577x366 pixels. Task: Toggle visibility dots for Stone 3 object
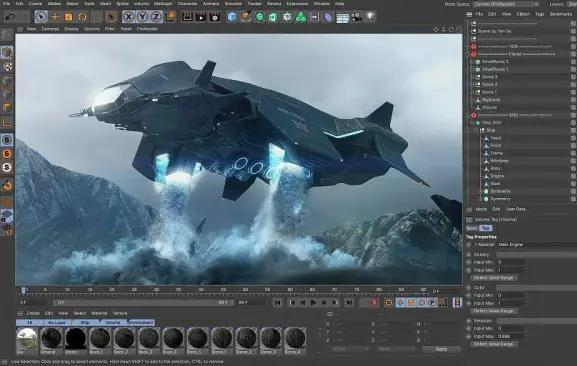tap(573, 77)
